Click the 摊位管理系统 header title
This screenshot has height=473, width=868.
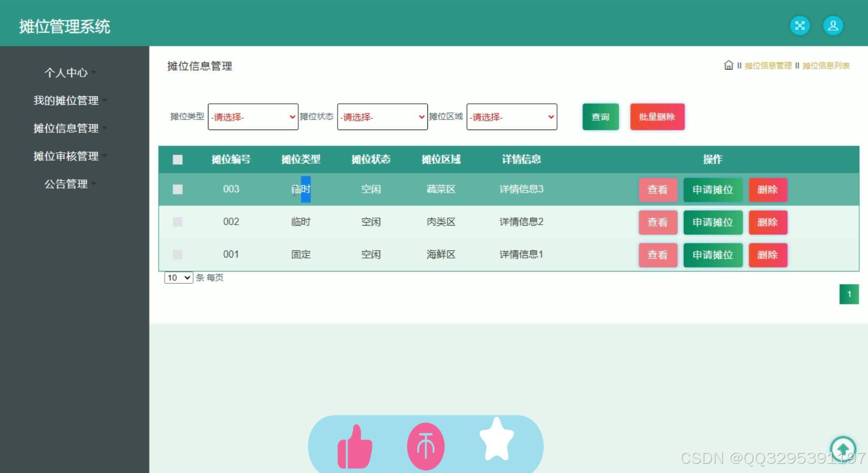(x=64, y=27)
